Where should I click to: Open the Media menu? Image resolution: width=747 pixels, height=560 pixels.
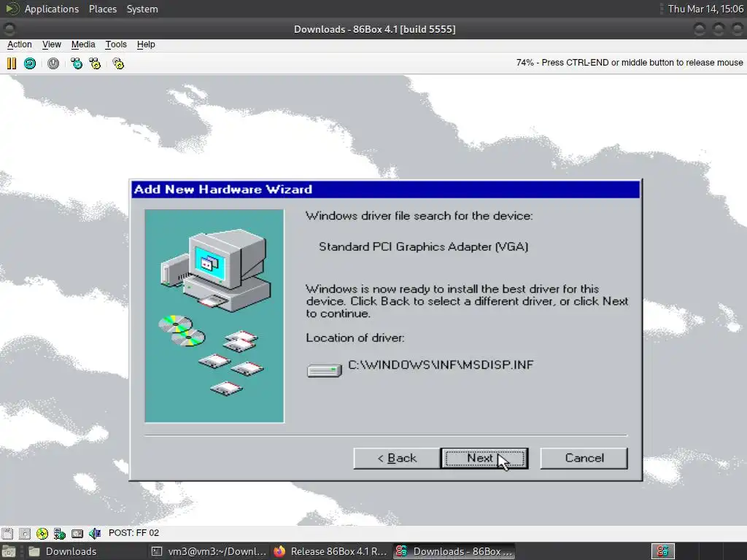[x=83, y=44]
